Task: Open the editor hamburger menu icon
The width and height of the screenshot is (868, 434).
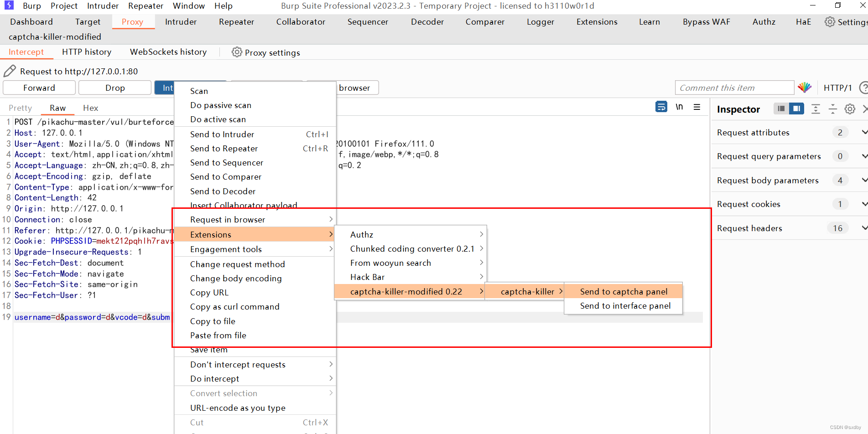Action: point(697,107)
